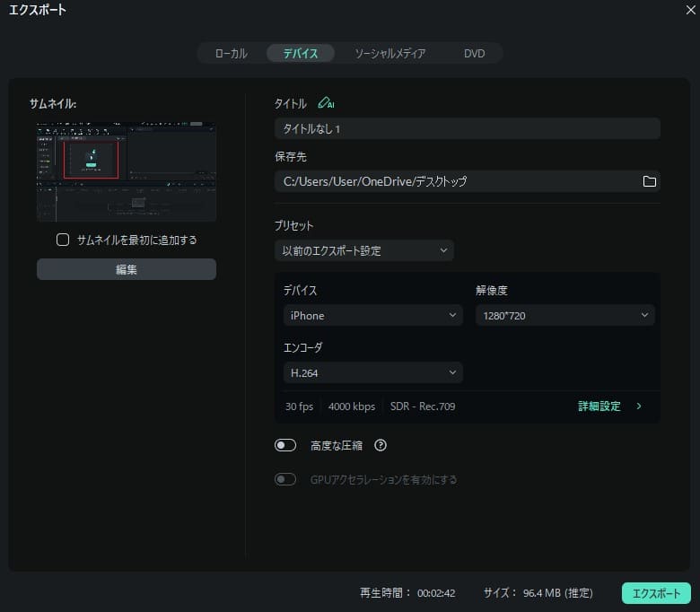Close the エクスポート dialog with the X

pyautogui.click(x=690, y=10)
